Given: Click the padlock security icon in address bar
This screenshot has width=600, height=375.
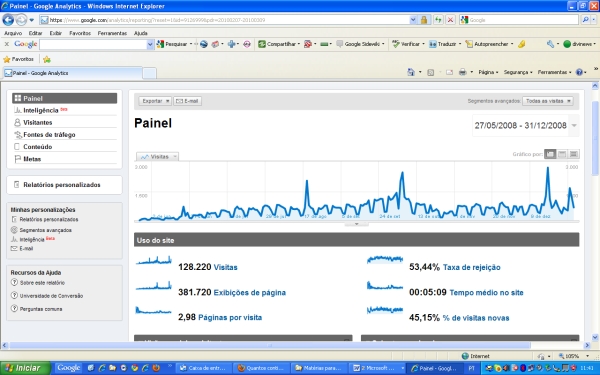Looking at the screenshot, I should 424,20.
